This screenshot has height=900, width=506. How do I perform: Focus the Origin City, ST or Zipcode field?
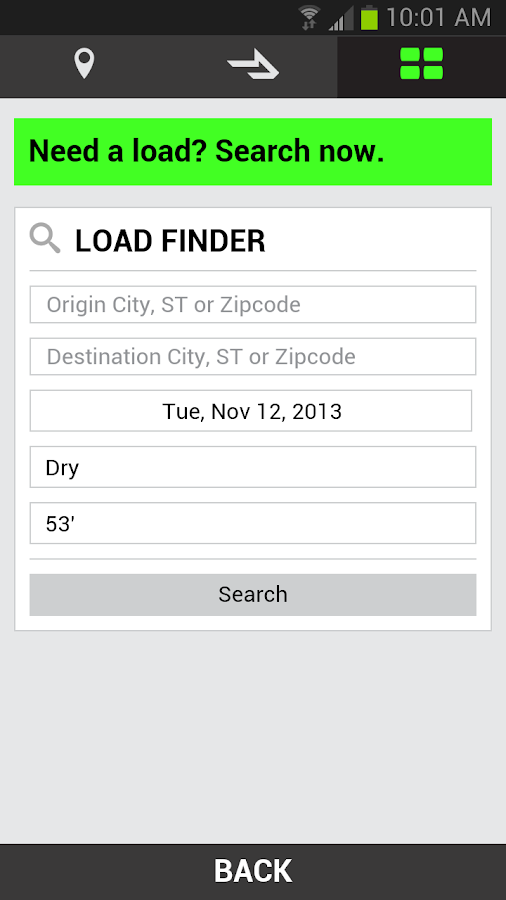pyautogui.click(x=253, y=304)
